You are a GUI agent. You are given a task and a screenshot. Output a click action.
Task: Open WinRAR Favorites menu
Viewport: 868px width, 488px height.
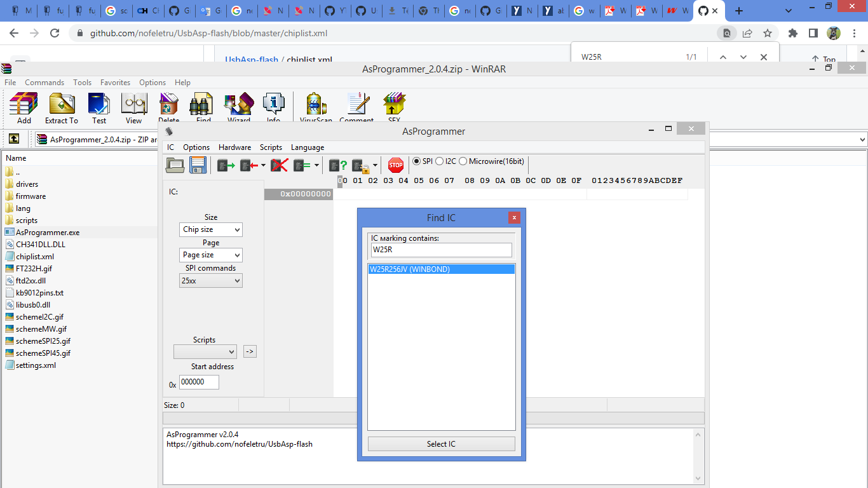[x=115, y=83]
